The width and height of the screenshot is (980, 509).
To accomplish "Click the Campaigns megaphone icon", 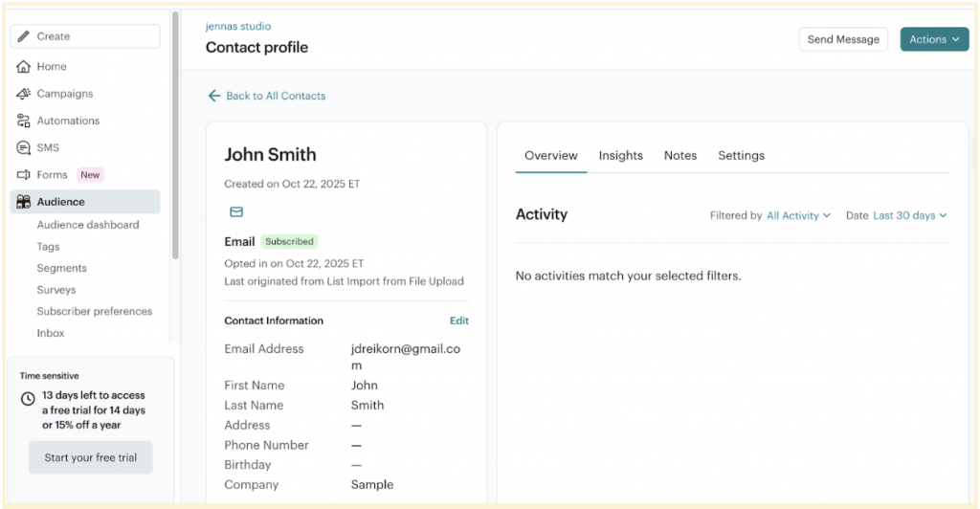I will [x=23, y=94].
